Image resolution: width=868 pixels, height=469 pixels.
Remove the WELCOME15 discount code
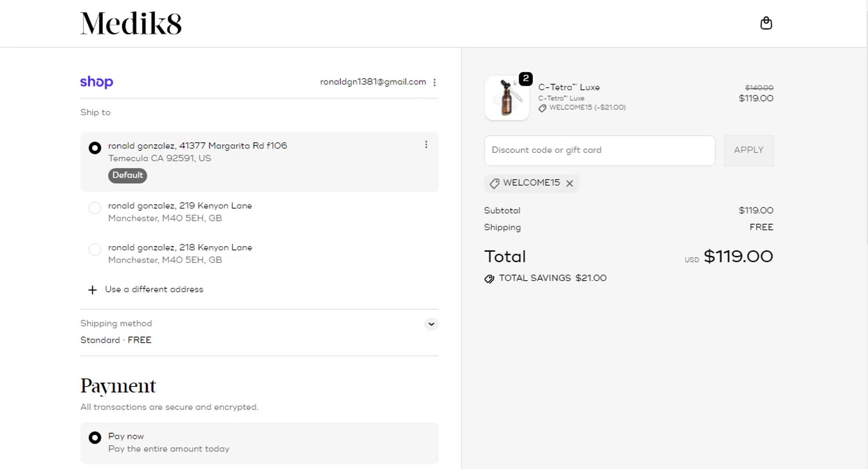click(569, 184)
